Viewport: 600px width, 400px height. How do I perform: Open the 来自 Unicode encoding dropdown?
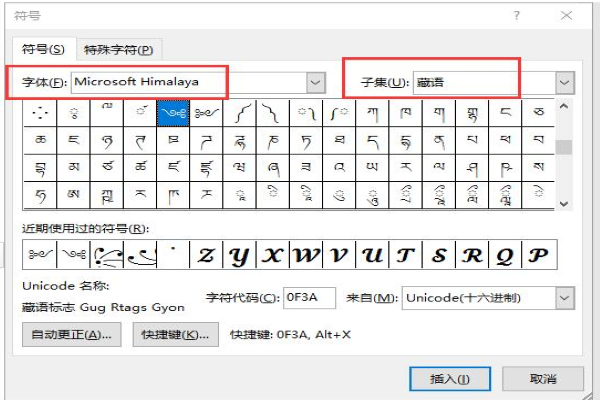point(565,298)
